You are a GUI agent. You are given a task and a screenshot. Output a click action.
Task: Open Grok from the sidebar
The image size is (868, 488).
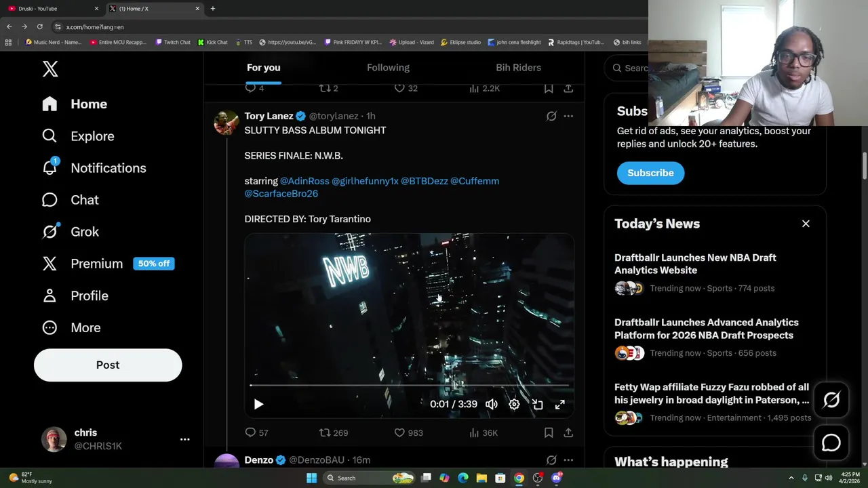pos(71,232)
